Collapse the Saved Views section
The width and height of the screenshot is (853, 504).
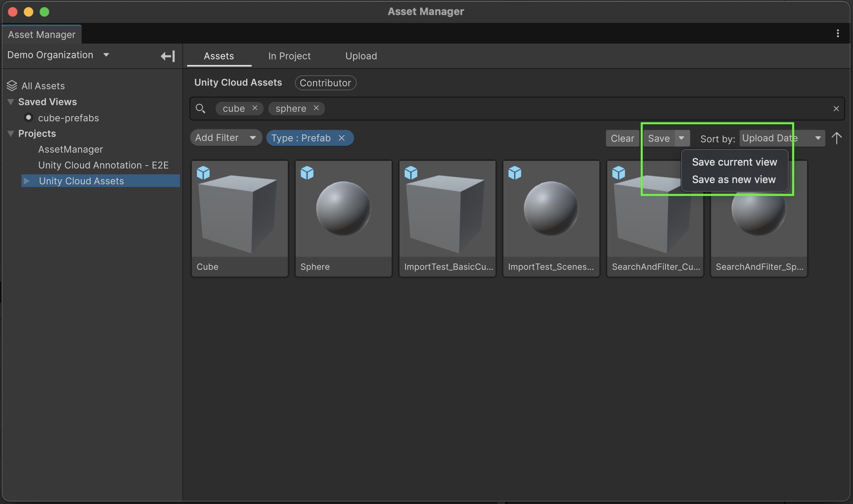[x=11, y=102]
